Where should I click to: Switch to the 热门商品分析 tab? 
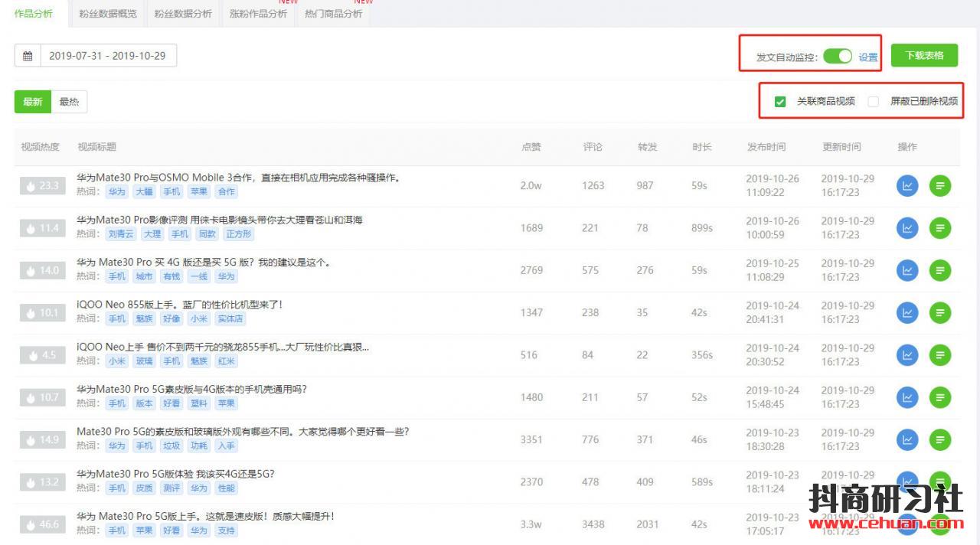click(x=333, y=14)
